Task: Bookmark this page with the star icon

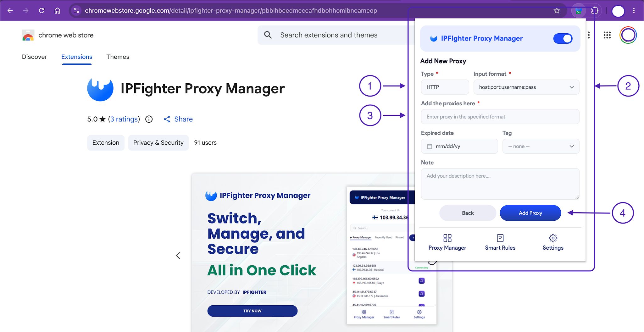Action: tap(557, 10)
